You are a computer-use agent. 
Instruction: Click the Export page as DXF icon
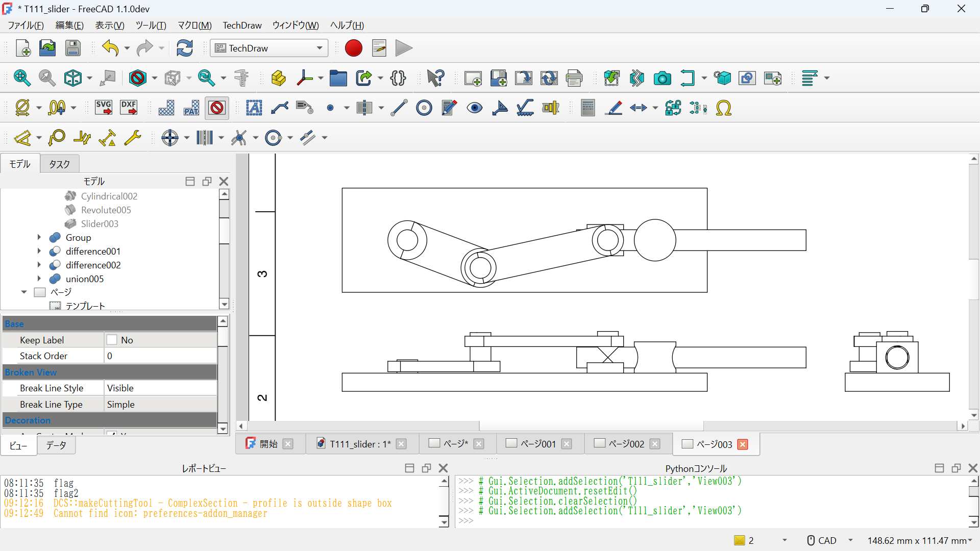(x=129, y=108)
